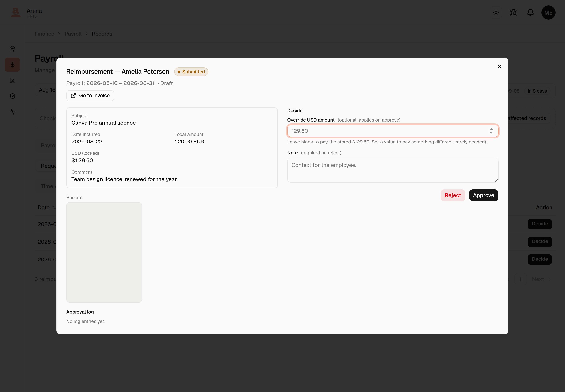Image resolution: width=565 pixels, height=392 pixels.
Task: Toggle light/dark theme sun icon
Action: pyautogui.click(x=496, y=13)
